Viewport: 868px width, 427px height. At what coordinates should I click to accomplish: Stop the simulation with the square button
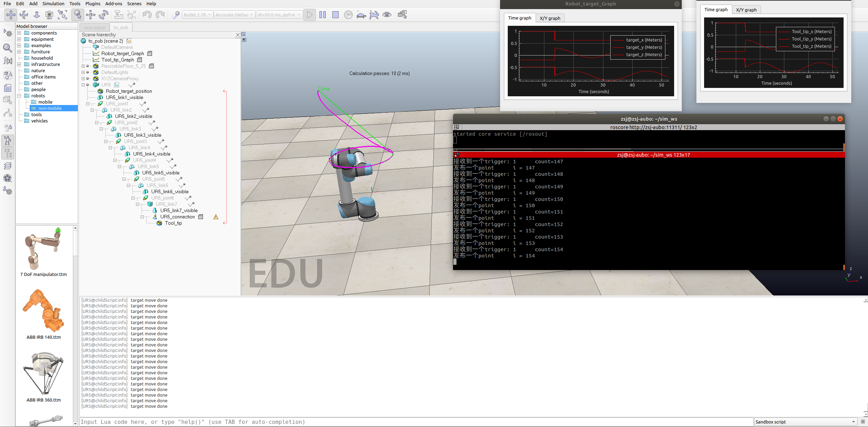pyautogui.click(x=335, y=15)
